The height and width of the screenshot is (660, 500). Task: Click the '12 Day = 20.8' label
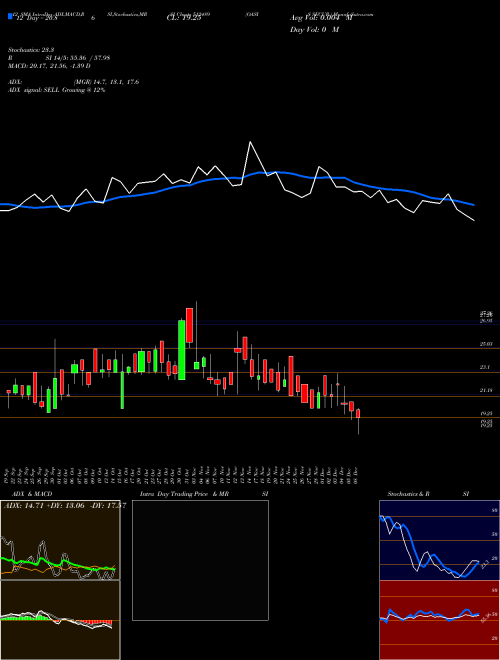click(35, 18)
